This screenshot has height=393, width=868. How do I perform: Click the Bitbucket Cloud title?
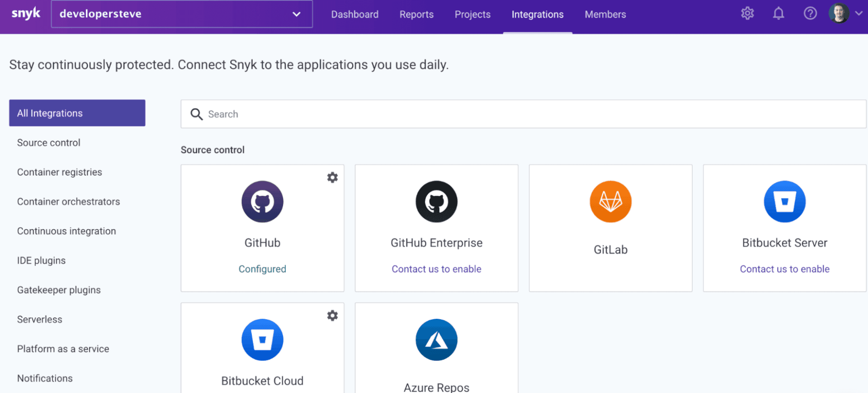(x=262, y=381)
